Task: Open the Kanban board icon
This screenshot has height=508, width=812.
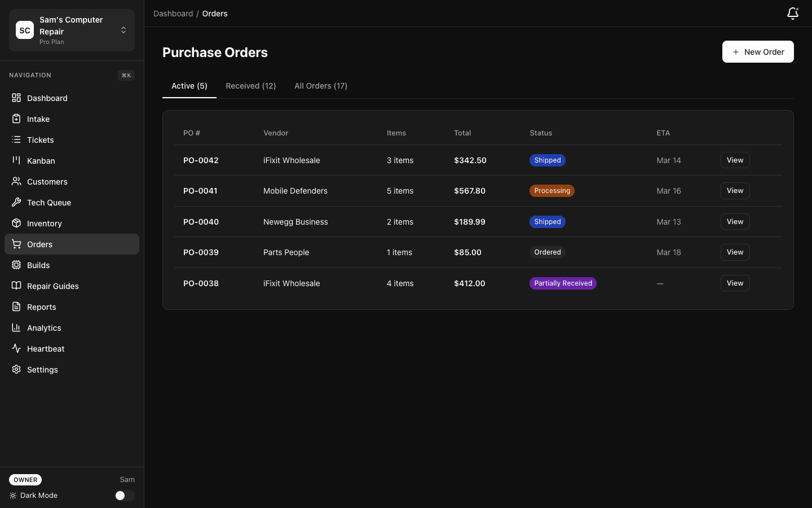Action: pyautogui.click(x=16, y=161)
